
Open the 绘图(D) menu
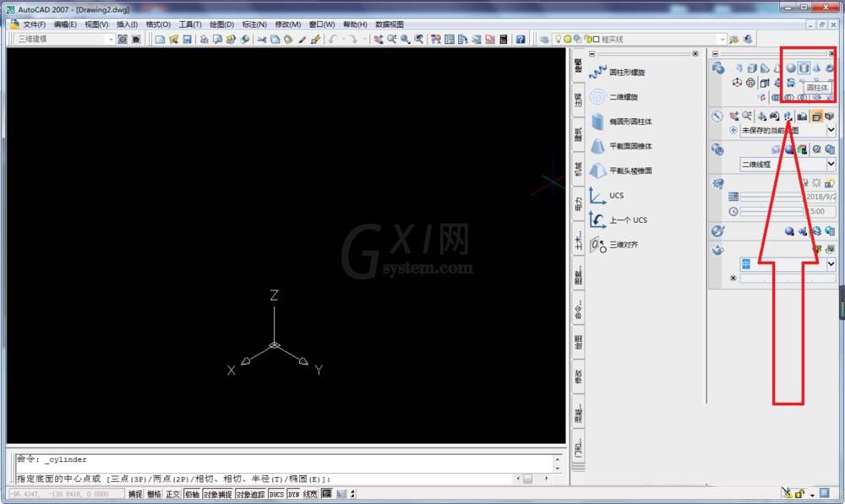(x=221, y=24)
